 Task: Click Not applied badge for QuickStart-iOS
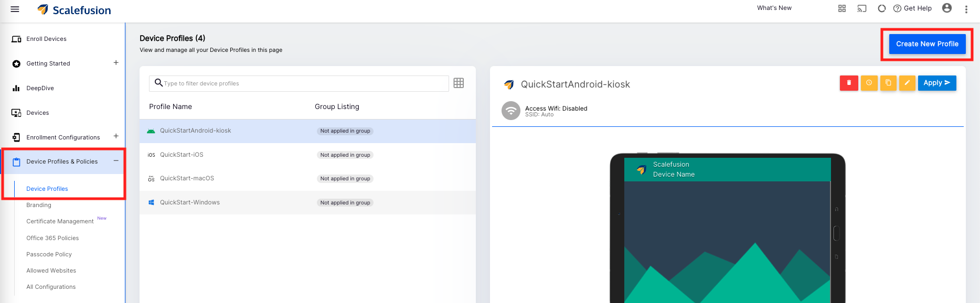click(345, 155)
